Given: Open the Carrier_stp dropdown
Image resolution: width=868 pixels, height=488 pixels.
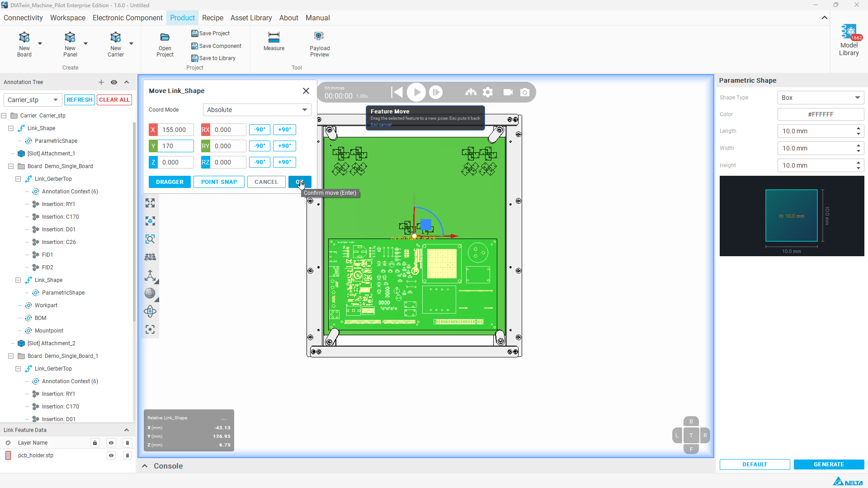Looking at the screenshot, I should (x=32, y=100).
